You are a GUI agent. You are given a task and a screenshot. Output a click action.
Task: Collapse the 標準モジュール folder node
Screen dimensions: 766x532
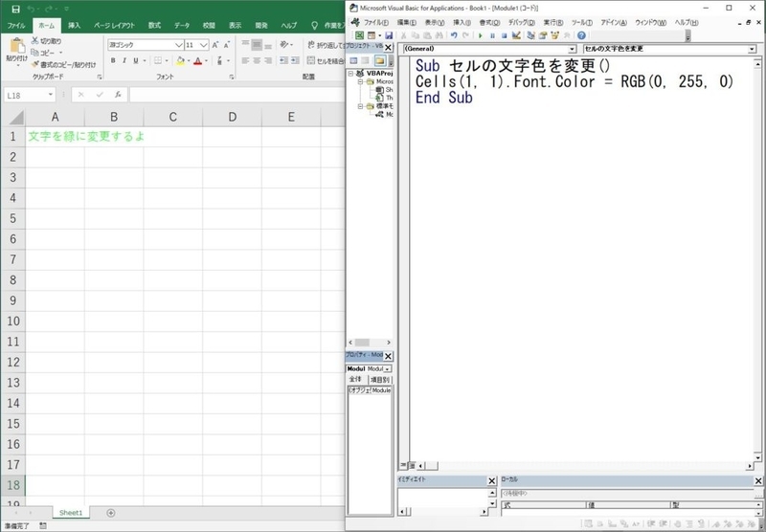click(x=360, y=106)
